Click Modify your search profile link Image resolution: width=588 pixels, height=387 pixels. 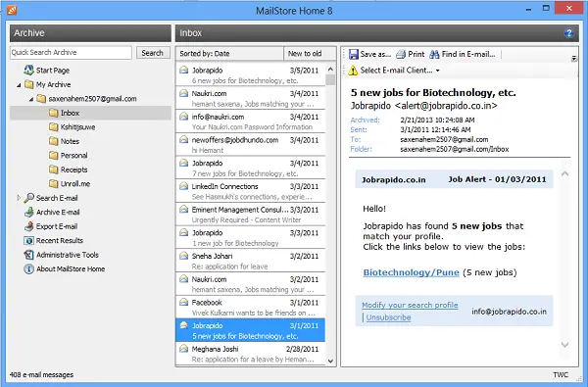click(x=410, y=305)
